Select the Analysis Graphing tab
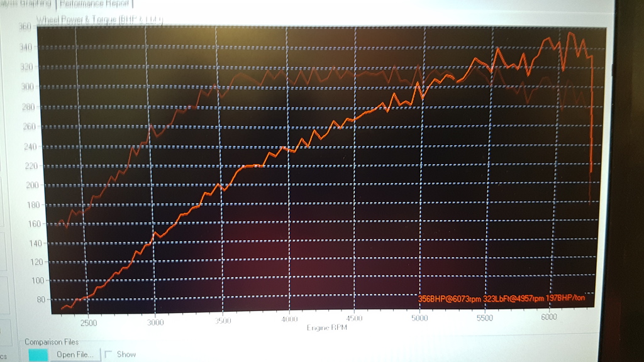Screen dimensions: 644x362 tap(26, 4)
